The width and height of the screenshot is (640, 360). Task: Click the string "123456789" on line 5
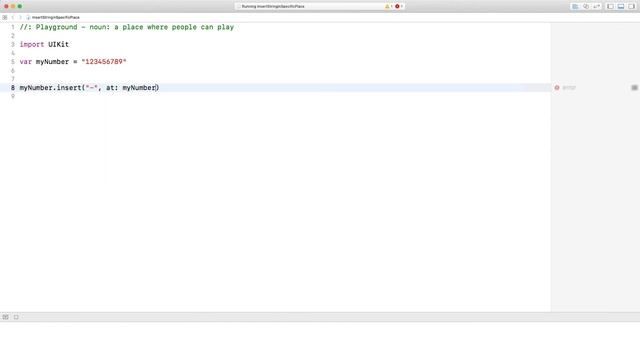[x=104, y=62]
